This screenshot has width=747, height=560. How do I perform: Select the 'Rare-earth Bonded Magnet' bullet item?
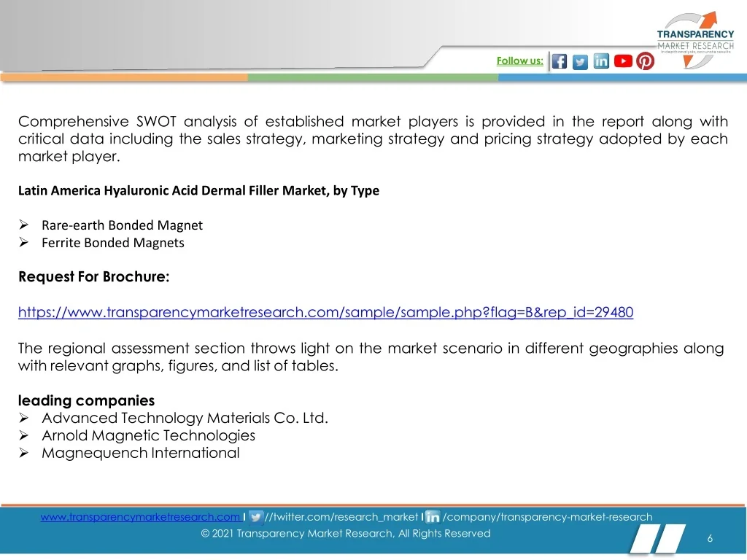coord(122,225)
